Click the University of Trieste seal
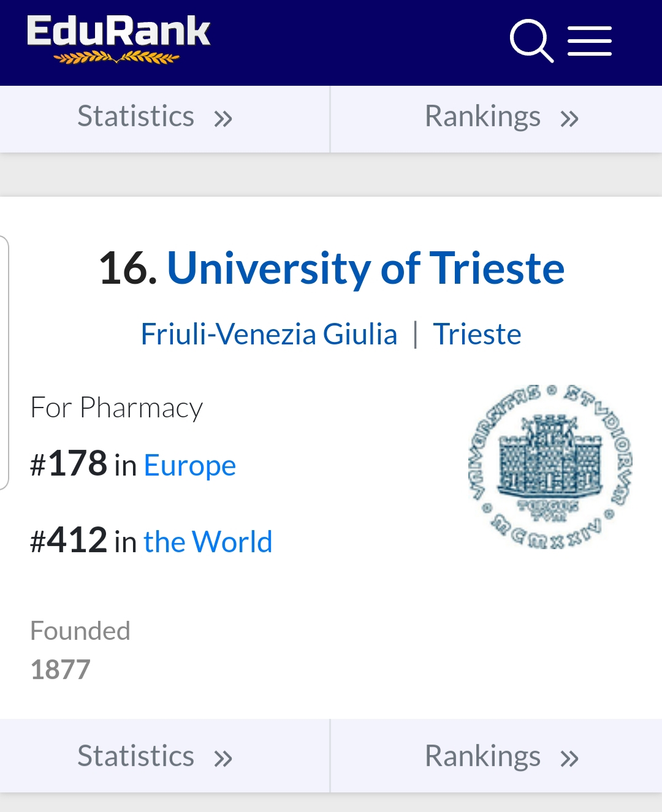 (x=550, y=467)
